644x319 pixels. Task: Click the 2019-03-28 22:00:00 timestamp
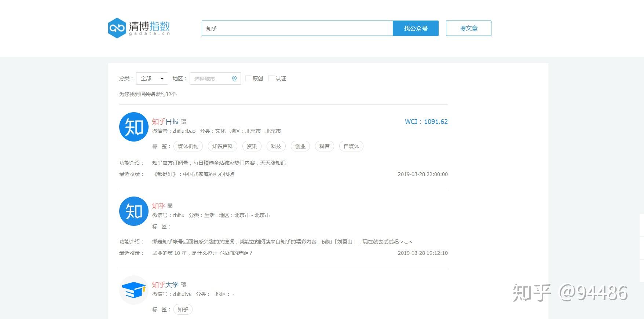(423, 174)
